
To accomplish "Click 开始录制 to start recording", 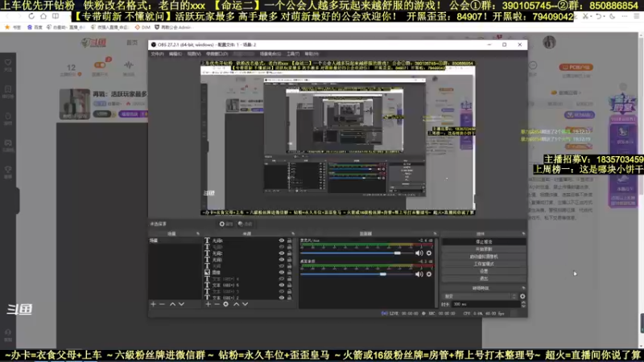I will coord(484,249).
